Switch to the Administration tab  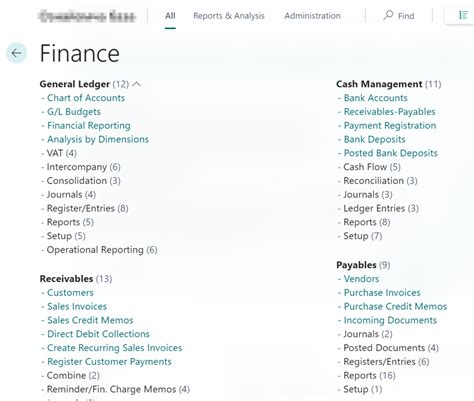click(x=312, y=16)
